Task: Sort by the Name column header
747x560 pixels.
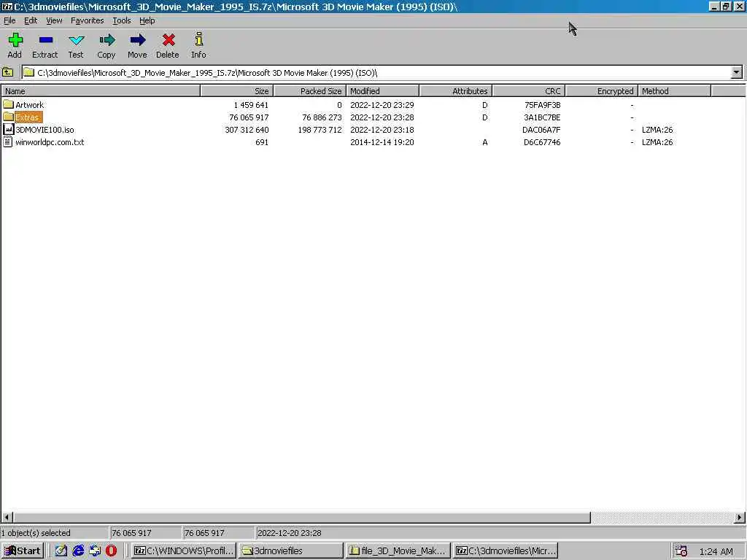Action: [101, 91]
